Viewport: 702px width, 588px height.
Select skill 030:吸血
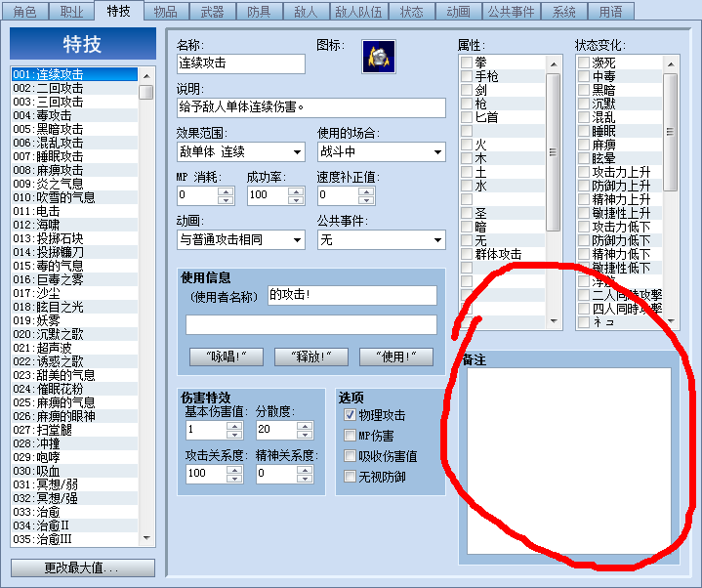pyautogui.click(x=74, y=471)
